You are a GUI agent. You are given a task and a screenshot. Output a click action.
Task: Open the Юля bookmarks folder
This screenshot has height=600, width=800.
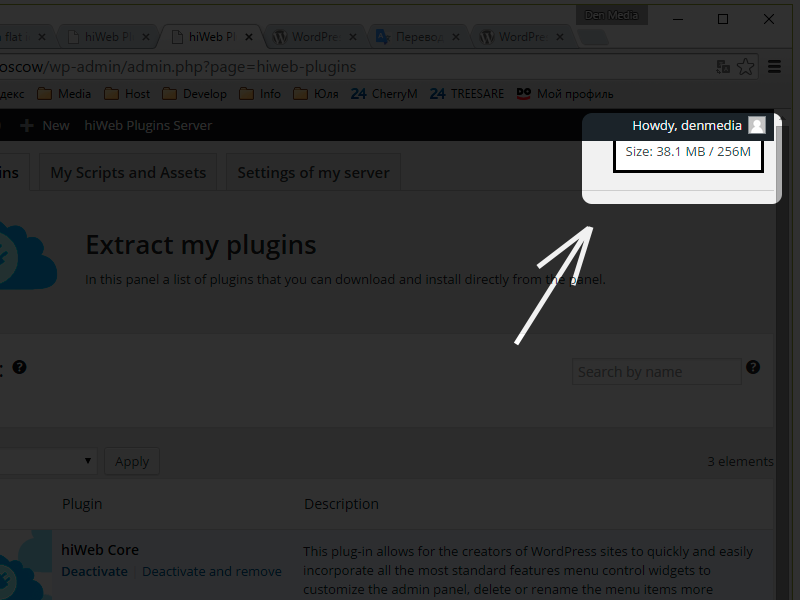coord(316,94)
